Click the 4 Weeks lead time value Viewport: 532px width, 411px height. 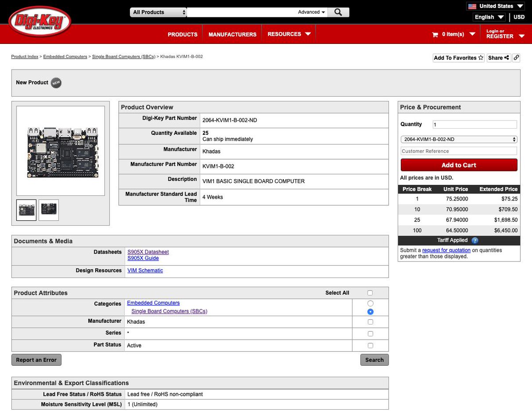213,197
